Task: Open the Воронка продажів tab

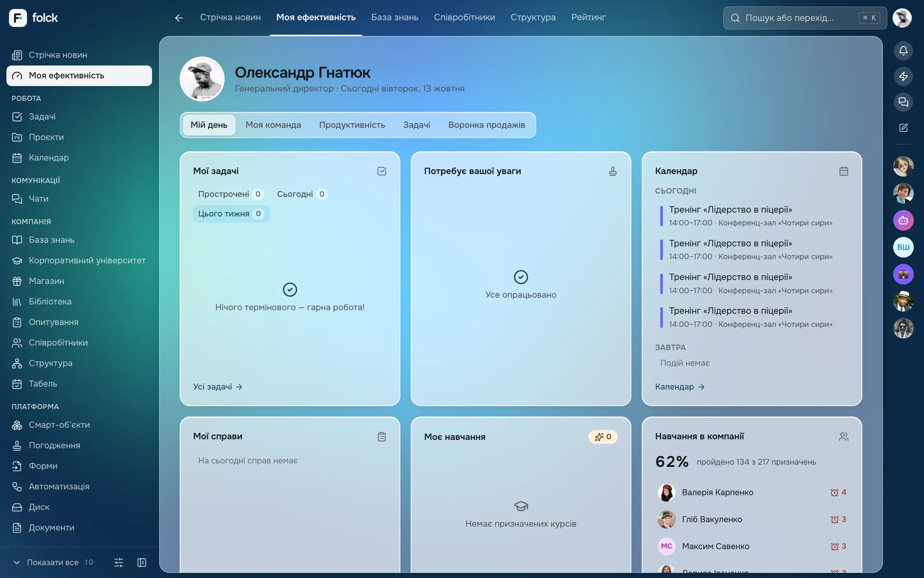Action: tap(486, 125)
